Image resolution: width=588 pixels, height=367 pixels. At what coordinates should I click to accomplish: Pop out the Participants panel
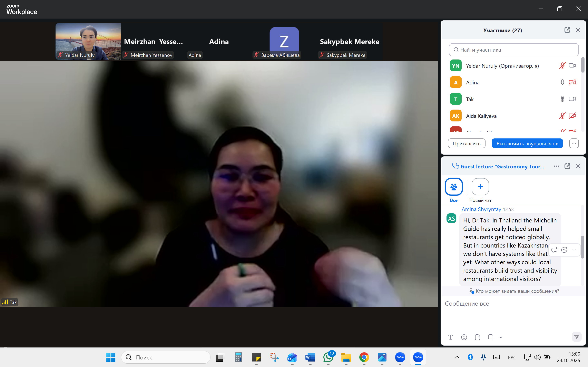(567, 30)
